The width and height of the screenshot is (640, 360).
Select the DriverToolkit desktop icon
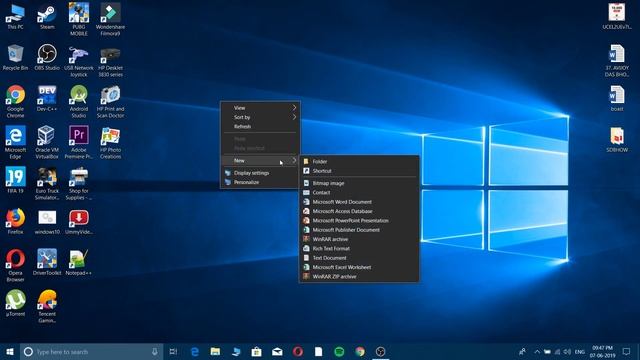(47, 262)
